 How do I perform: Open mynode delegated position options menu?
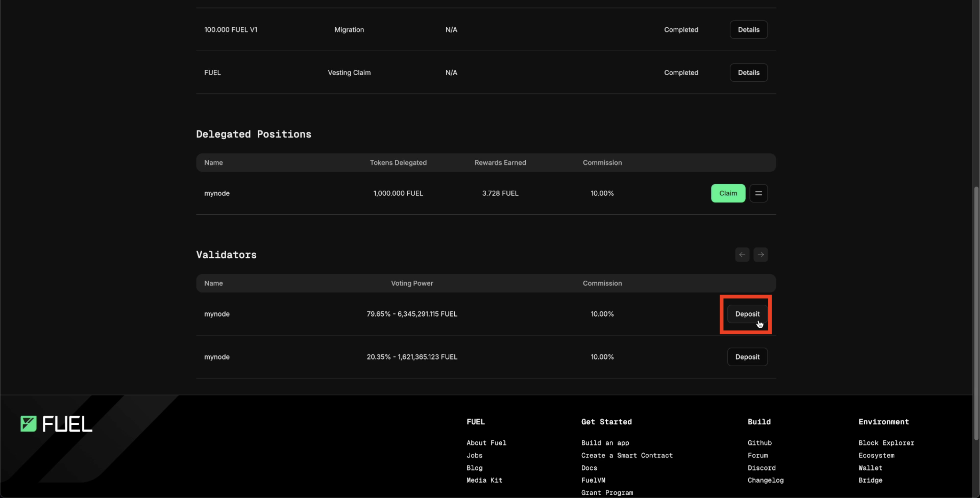pyautogui.click(x=758, y=193)
